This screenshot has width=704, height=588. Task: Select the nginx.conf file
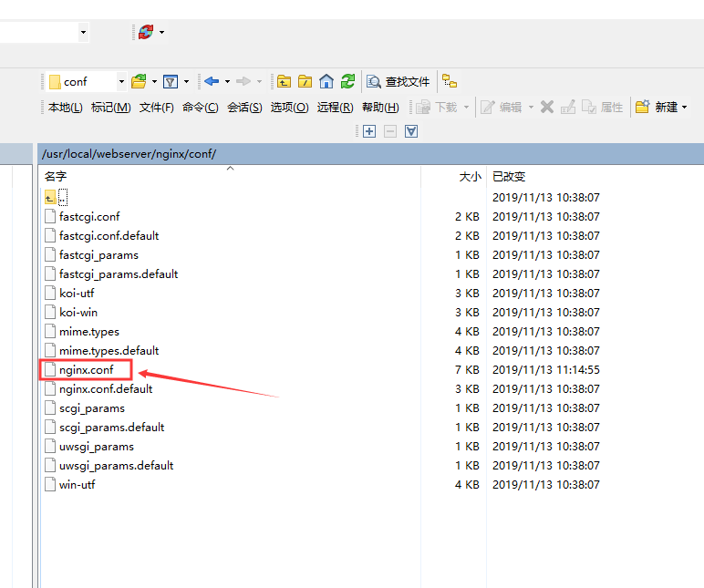(87, 370)
